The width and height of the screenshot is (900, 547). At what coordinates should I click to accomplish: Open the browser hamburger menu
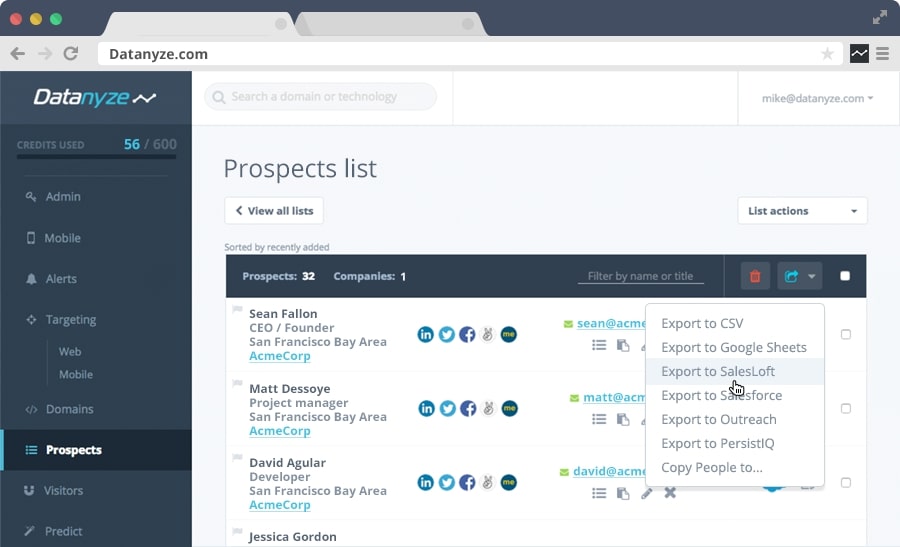(882, 54)
